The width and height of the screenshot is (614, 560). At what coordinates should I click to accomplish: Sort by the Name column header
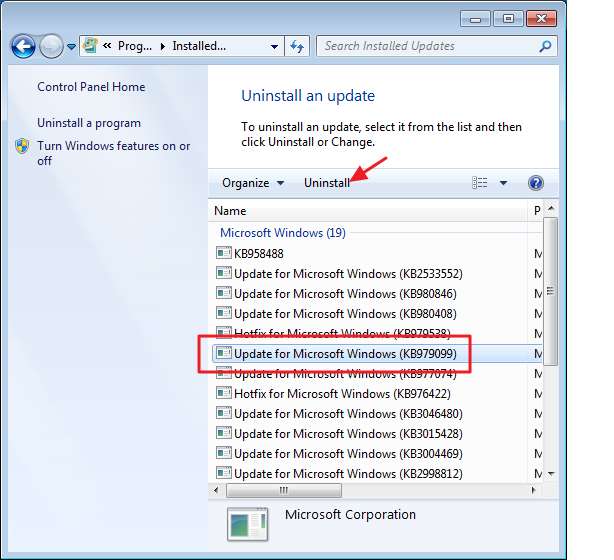click(x=368, y=211)
